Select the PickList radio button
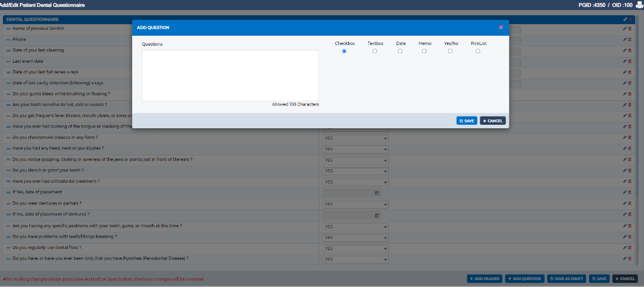 (x=478, y=51)
